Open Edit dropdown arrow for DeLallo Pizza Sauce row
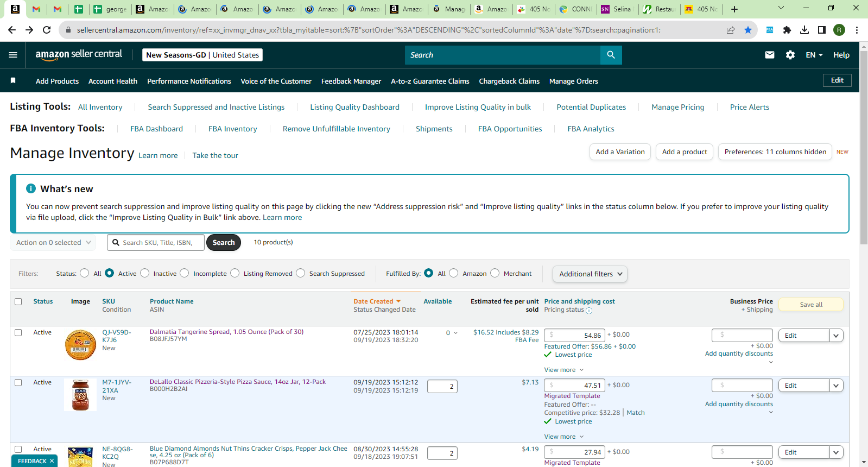Screen dimensions: 868x467 (837, 386)
